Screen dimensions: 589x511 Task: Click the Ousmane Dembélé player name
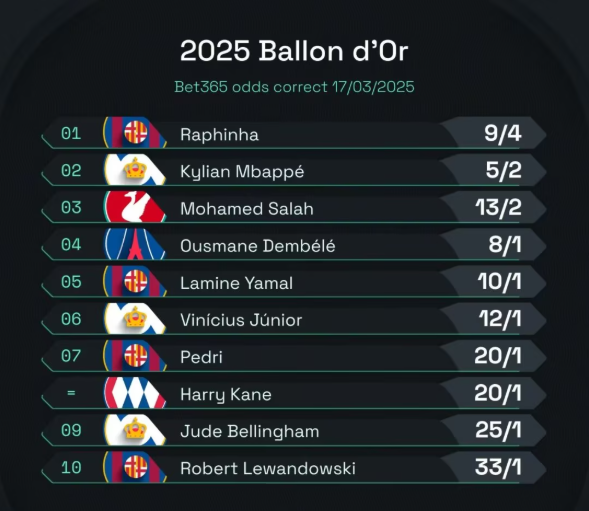coord(258,246)
